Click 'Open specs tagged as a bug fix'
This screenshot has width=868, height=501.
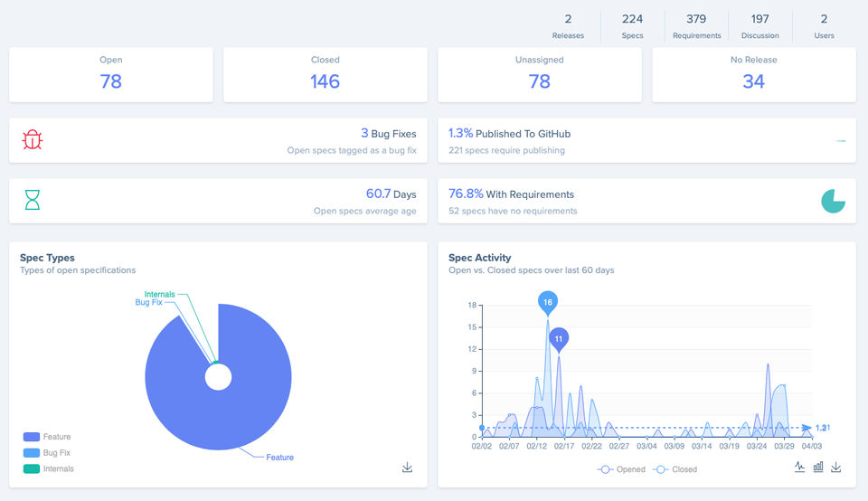tap(352, 150)
